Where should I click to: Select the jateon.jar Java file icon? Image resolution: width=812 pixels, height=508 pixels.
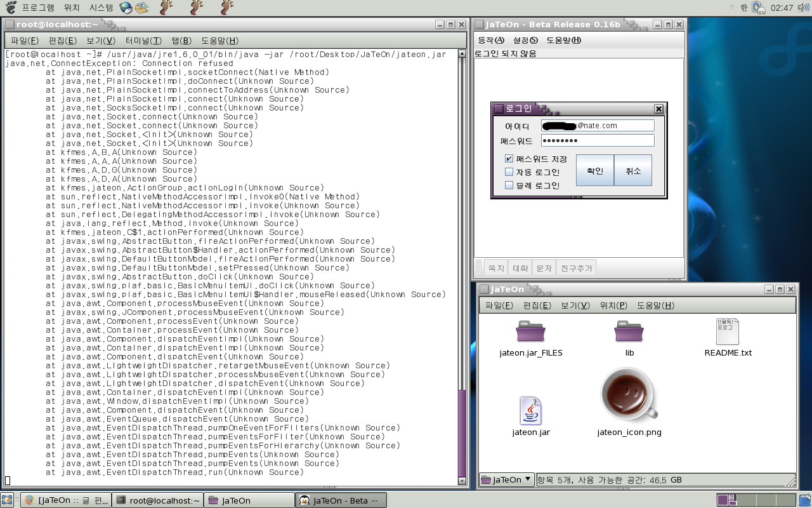[x=530, y=411]
